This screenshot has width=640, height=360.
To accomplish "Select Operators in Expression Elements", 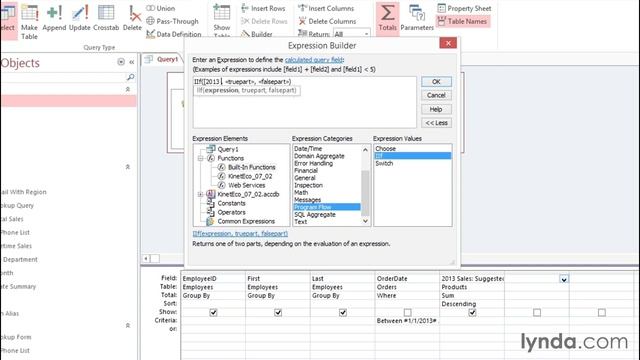I will [x=231, y=212].
